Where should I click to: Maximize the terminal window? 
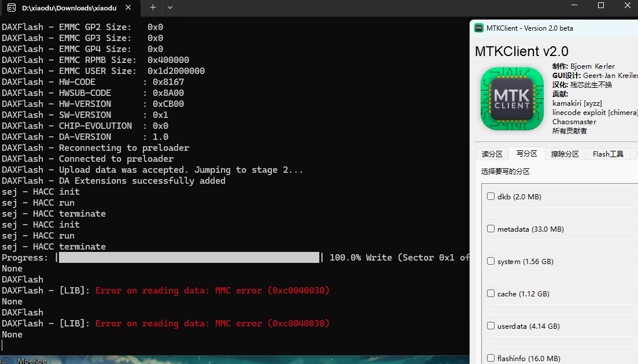tap(600, 5)
